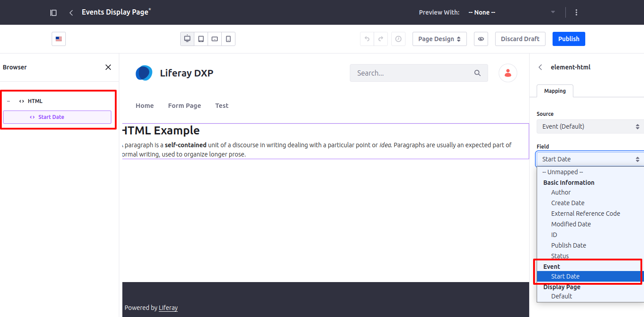Screen dimensions: 644x317
Task: Switch to desktop viewport icon
Action: coord(187,39)
